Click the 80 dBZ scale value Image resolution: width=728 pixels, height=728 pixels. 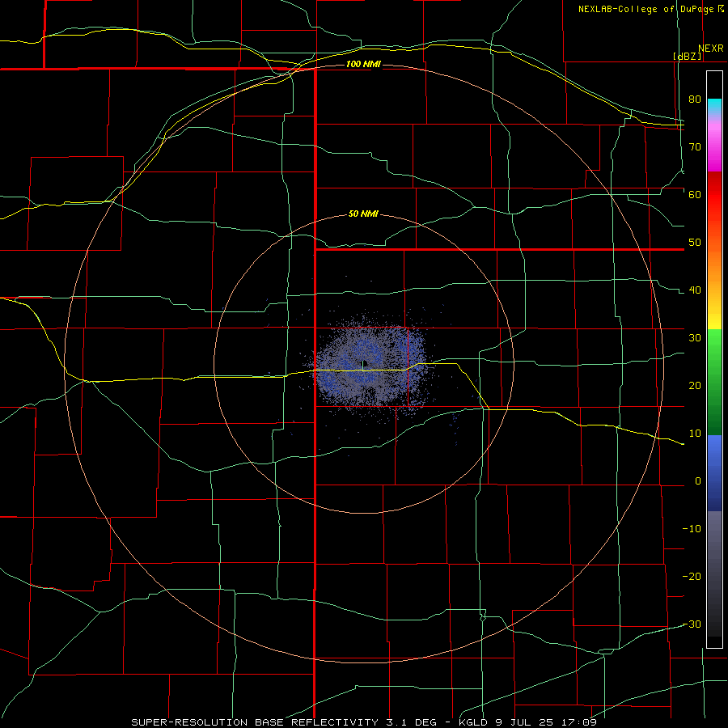tap(695, 99)
